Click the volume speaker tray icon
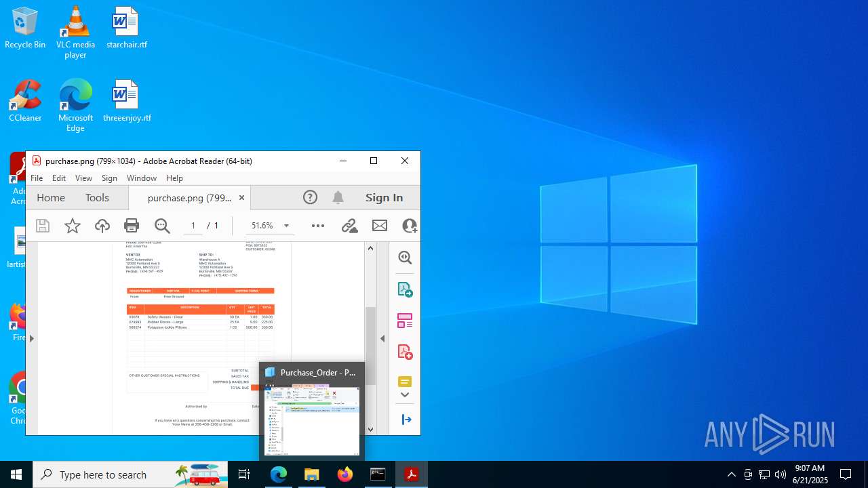Image resolution: width=868 pixels, height=488 pixels. [x=781, y=474]
